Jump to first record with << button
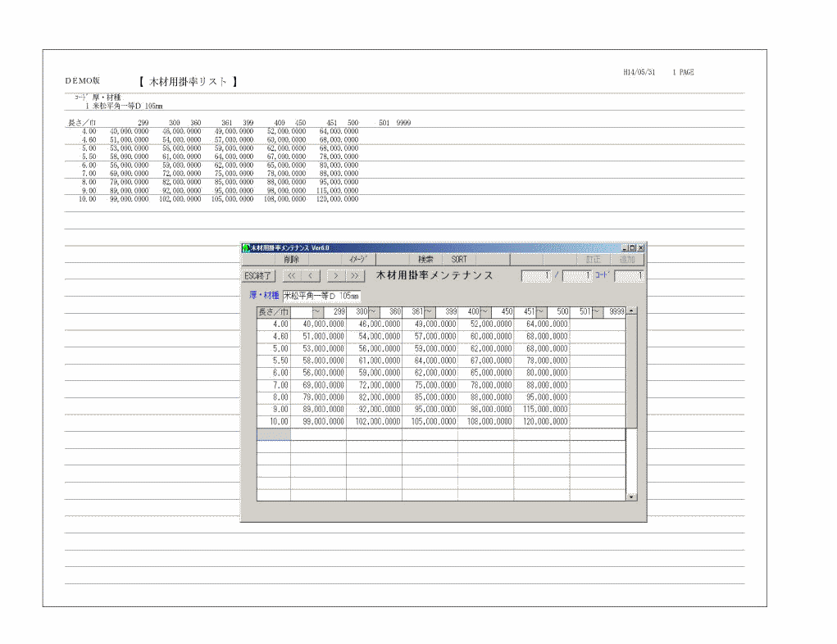 click(x=292, y=276)
